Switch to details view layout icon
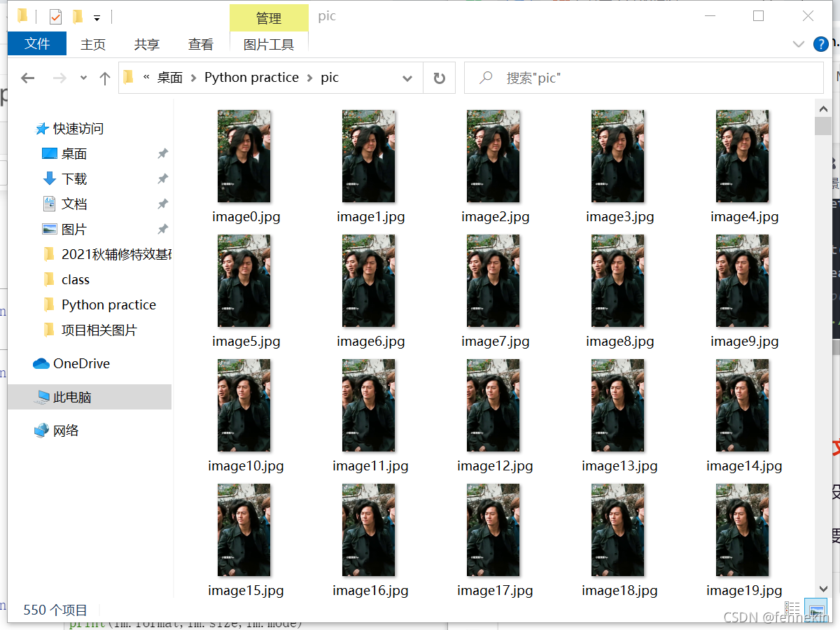840x630 pixels. [x=792, y=610]
